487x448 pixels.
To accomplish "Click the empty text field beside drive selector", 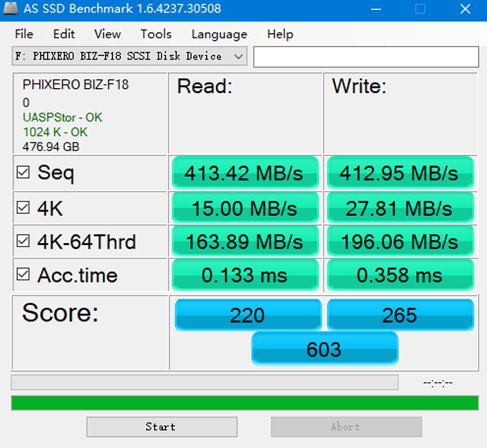I will pyautogui.click(x=366, y=56).
